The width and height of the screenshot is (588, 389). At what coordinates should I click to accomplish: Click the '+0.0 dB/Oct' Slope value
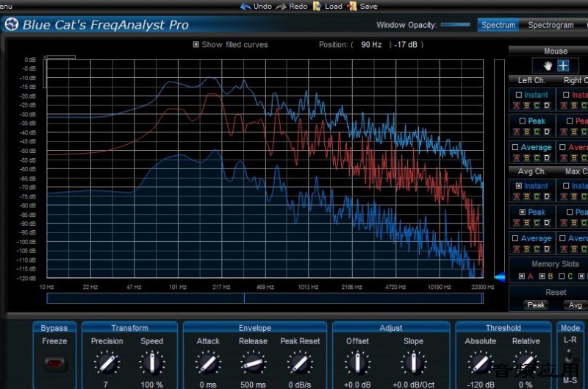pos(414,385)
